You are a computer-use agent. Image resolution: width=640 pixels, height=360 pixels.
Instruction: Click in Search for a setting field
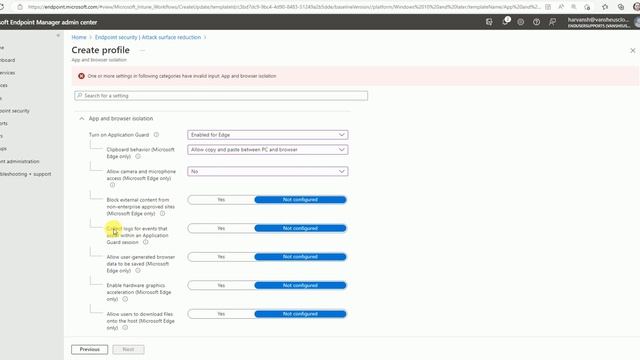tap(221, 96)
